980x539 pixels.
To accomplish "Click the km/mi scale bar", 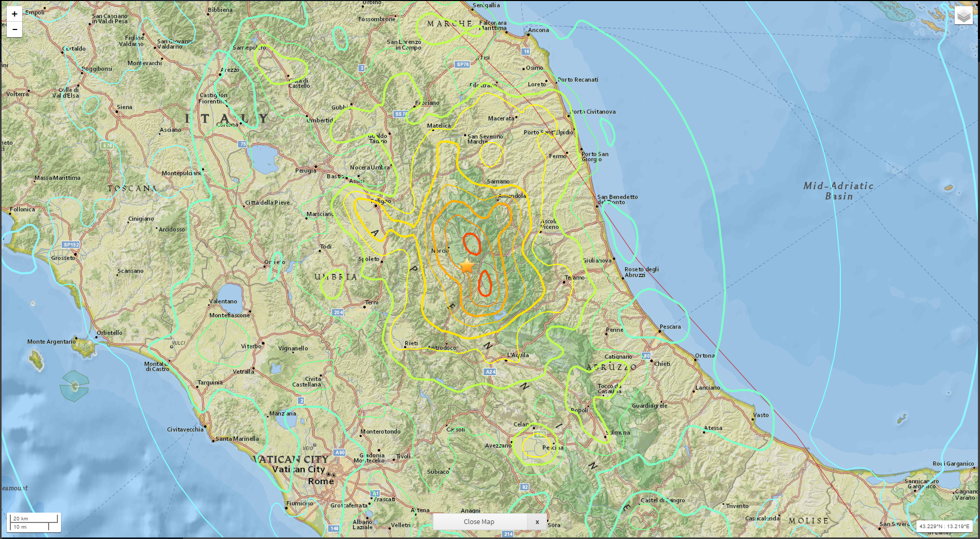I will [34, 522].
